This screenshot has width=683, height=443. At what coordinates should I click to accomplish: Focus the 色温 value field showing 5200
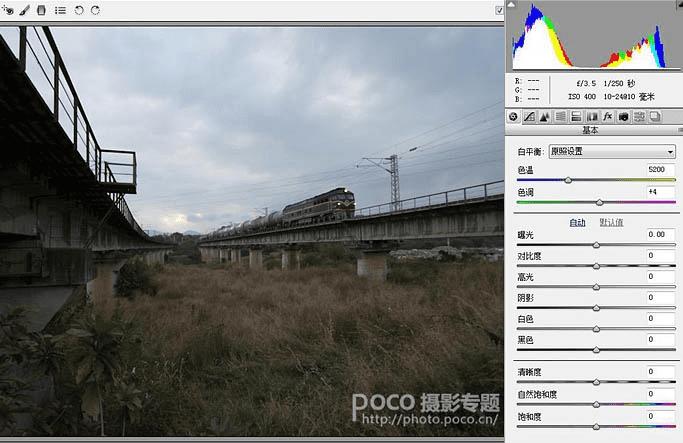661,169
